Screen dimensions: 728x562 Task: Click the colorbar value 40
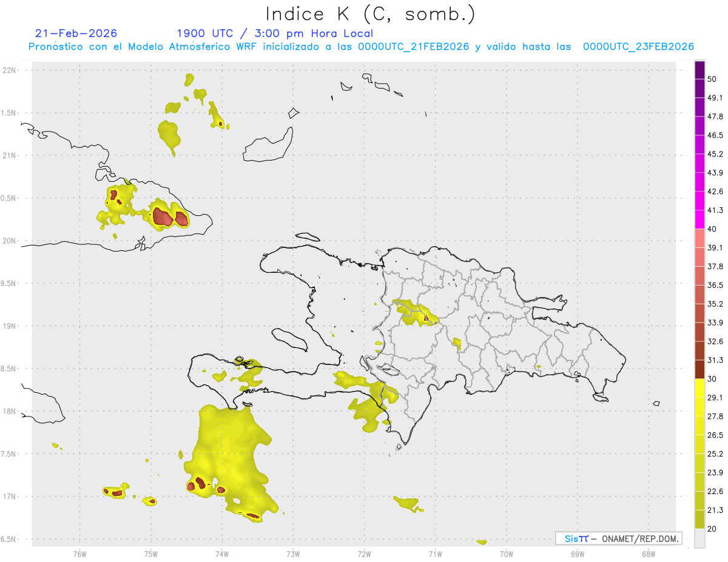pyautogui.click(x=712, y=229)
